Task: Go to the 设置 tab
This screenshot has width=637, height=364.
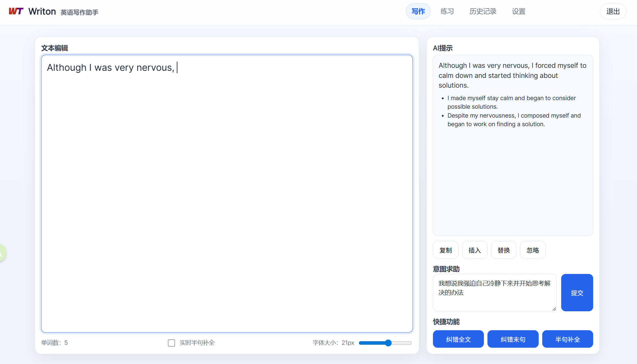Action: coord(519,12)
